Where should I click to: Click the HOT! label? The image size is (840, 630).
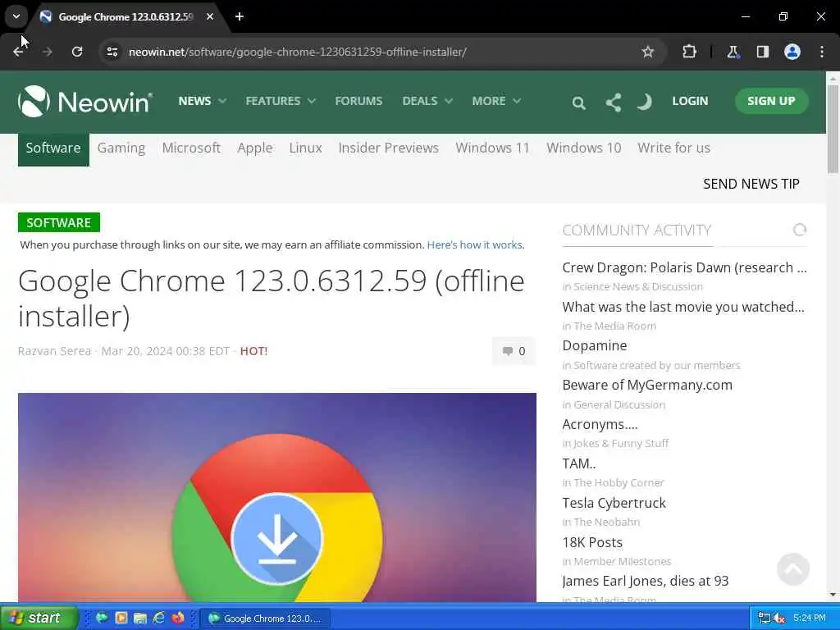click(x=253, y=351)
